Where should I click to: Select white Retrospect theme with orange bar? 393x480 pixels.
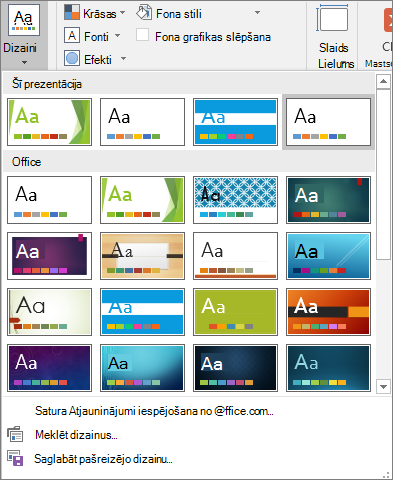(x=235, y=256)
